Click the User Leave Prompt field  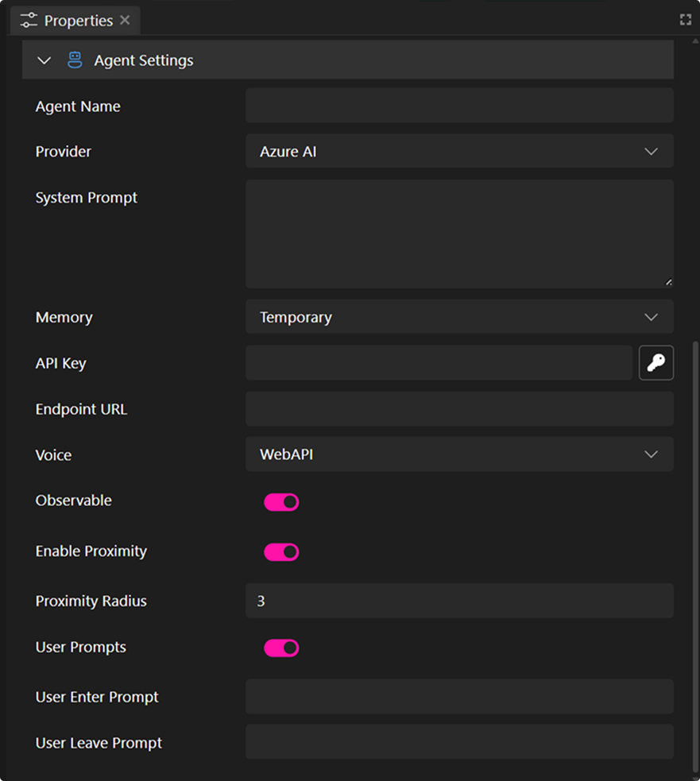coord(459,742)
